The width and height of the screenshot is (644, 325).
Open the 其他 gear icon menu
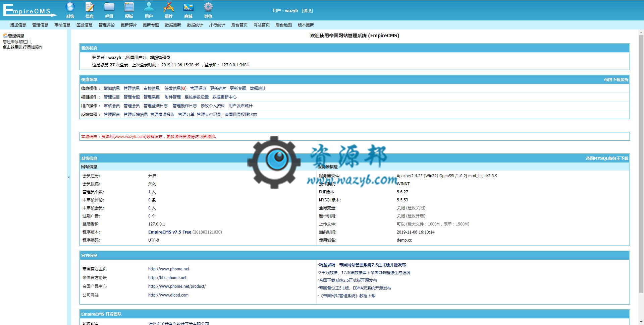point(208,10)
